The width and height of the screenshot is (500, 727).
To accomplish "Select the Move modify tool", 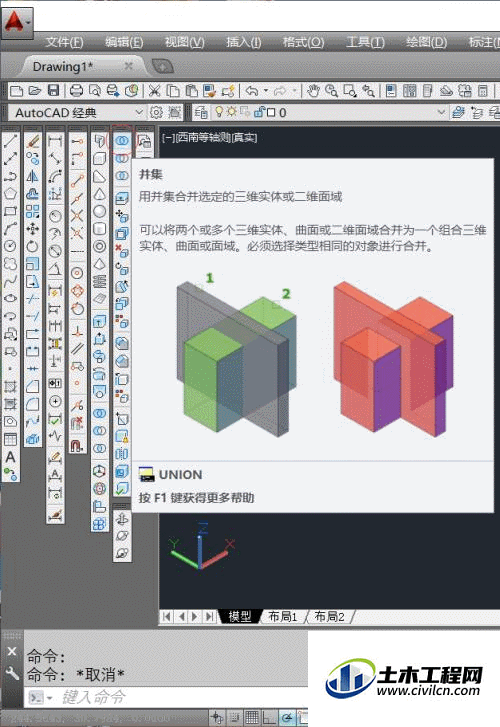I will point(32,229).
